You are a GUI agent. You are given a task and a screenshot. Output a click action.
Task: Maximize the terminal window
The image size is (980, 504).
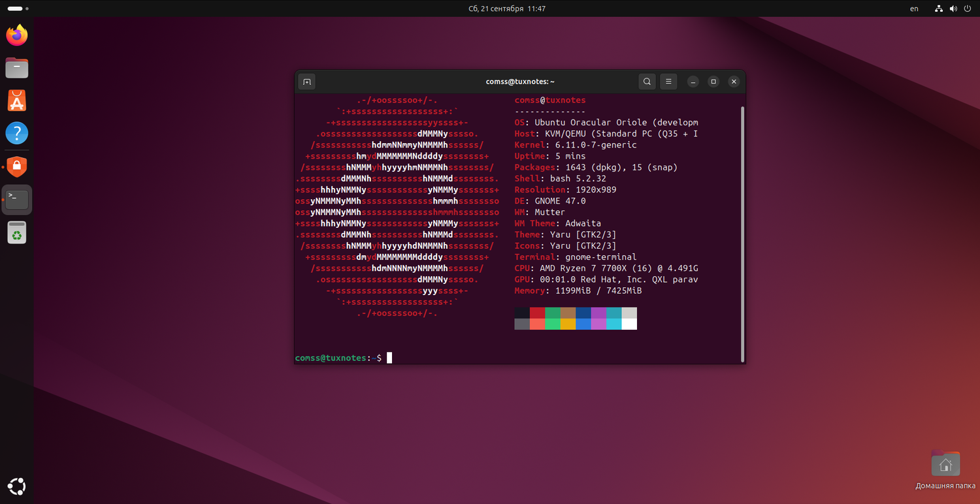click(x=713, y=82)
